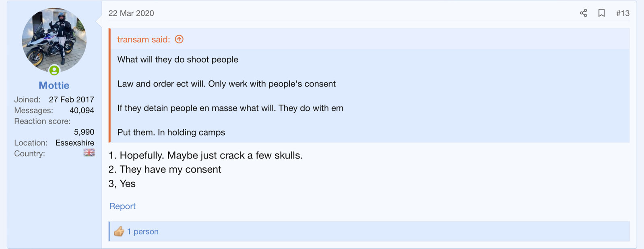Report this post
This screenshot has width=644, height=249.
[x=122, y=206]
